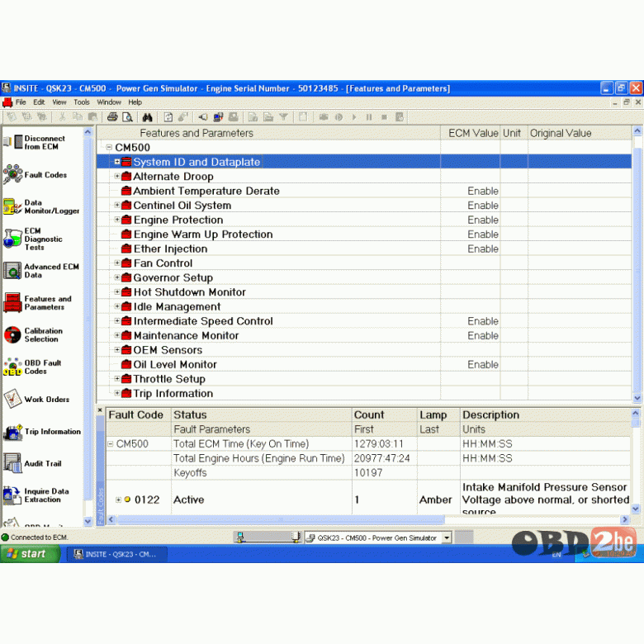Click the Windows start button

30,554
